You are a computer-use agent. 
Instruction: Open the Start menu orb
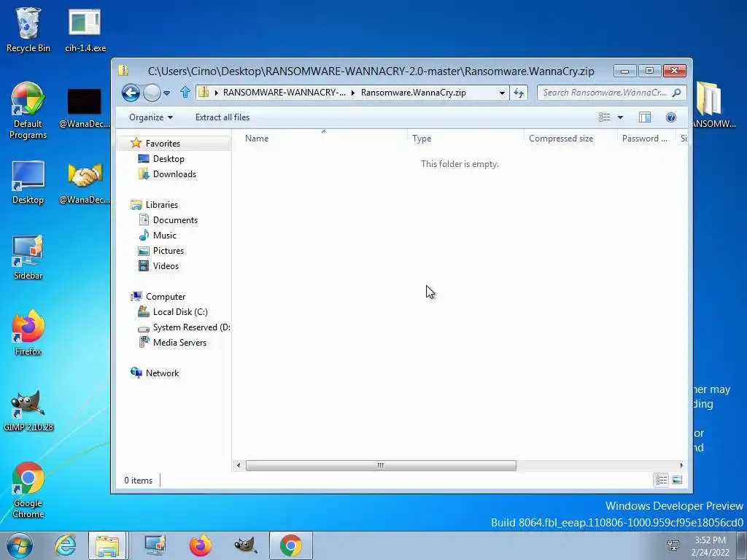19,545
